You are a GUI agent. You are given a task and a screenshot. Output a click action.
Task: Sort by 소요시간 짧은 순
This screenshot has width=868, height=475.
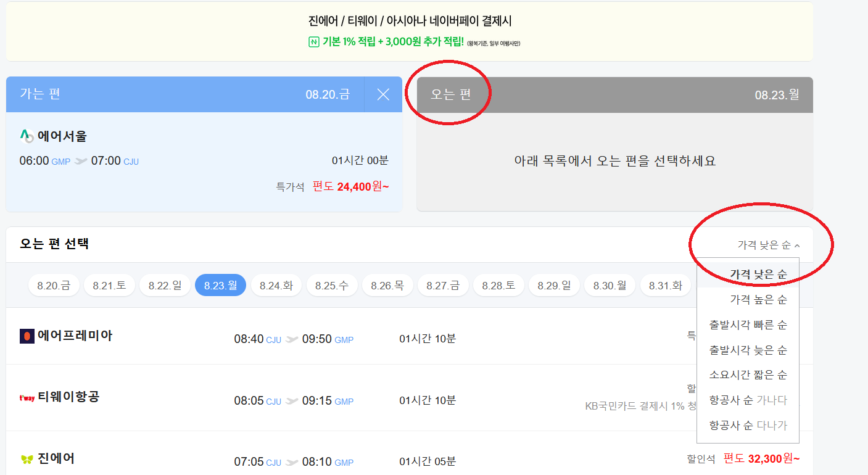[x=748, y=375]
